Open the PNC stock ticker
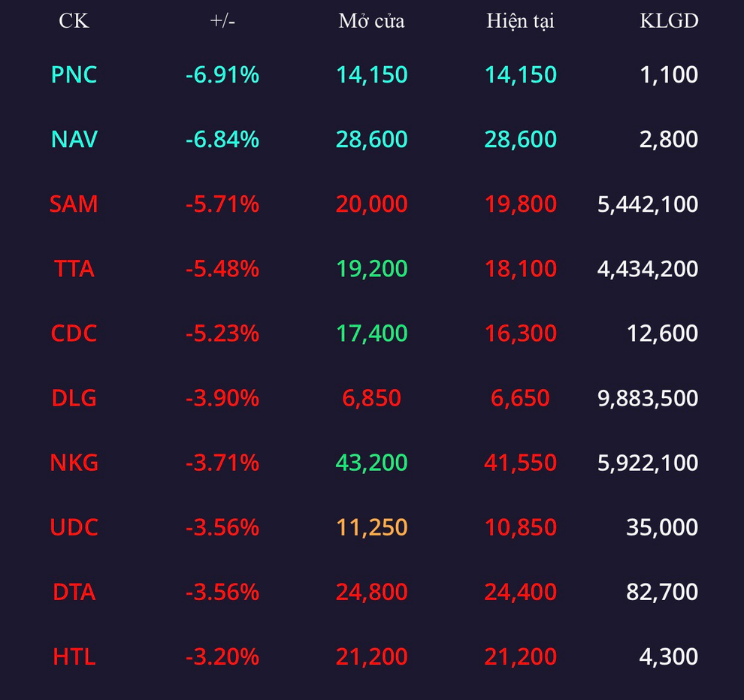Viewport: 744px width, 700px height. click(x=74, y=74)
